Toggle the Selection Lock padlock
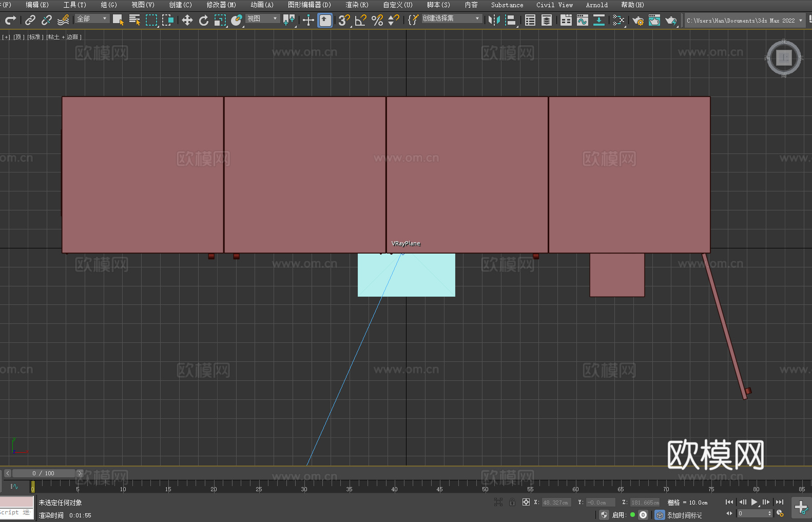The height and width of the screenshot is (522, 812). (x=512, y=502)
